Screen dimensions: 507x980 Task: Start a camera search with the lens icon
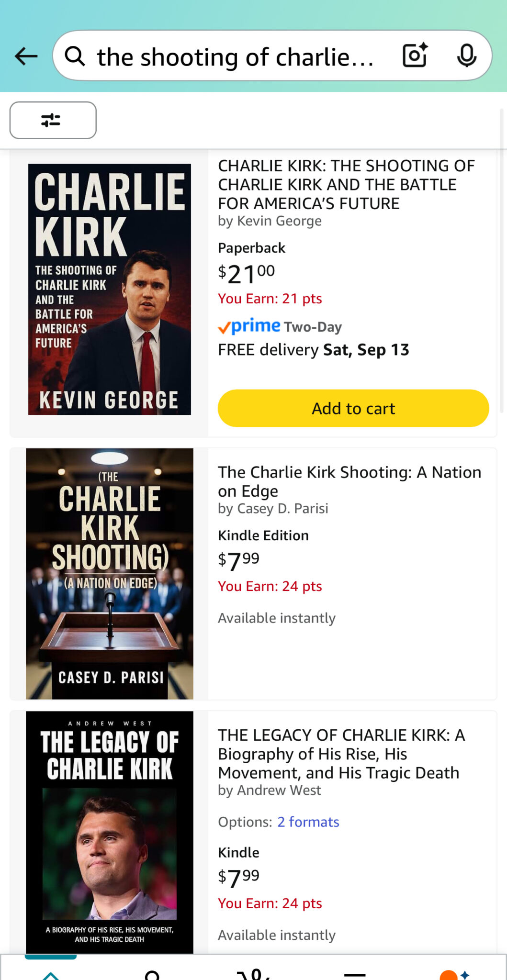pos(415,55)
